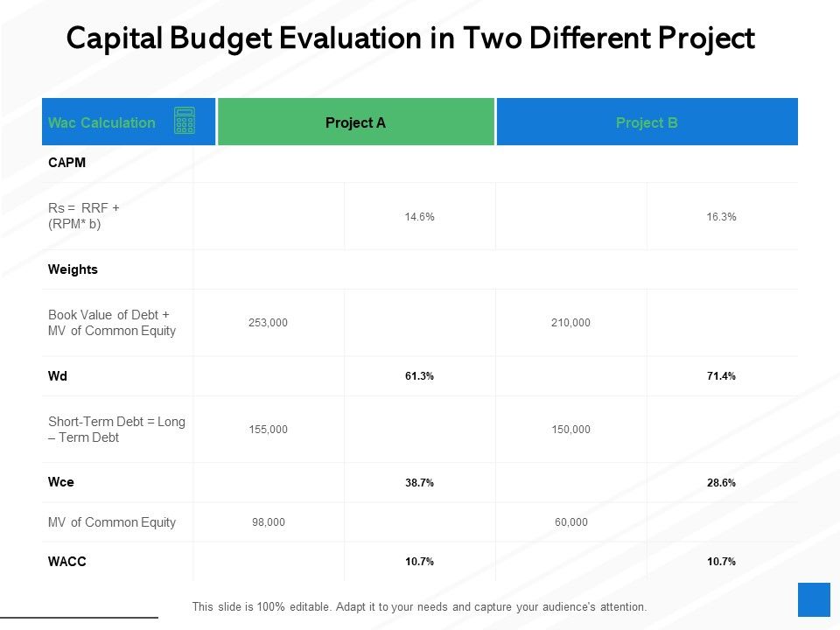Viewport: 840px width, 630px height.
Task: Select the Rs = RRF + (RPM* b) label
Action: pyautogui.click(x=84, y=216)
